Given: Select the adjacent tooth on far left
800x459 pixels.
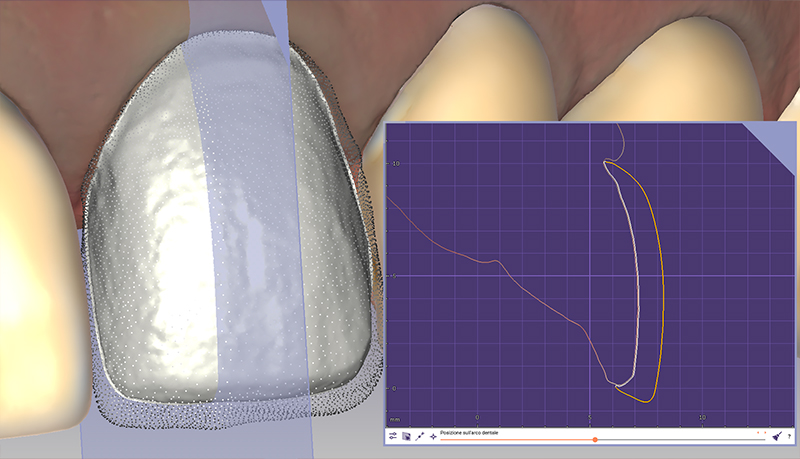Looking at the screenshot, I should click(x=30, y=250).
